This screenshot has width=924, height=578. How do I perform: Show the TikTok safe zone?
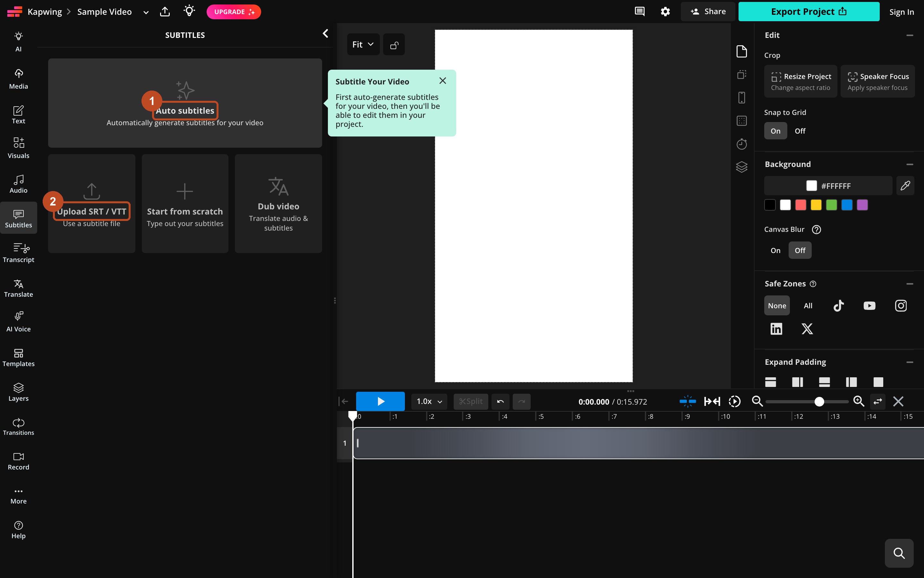[x=838, y=305]
